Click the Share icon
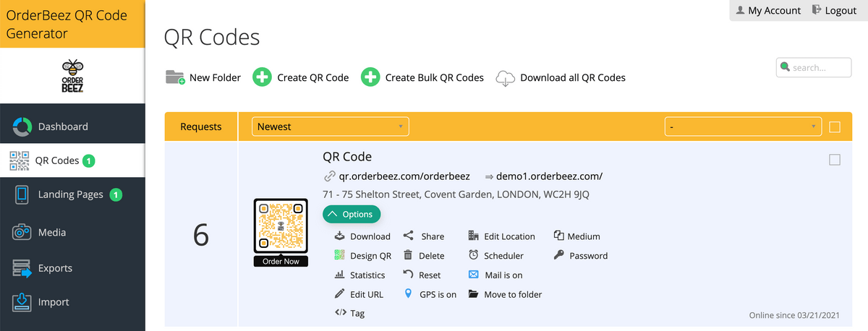Image resolution: width=868 pixels, height=331 pixels. click(409, 236)
